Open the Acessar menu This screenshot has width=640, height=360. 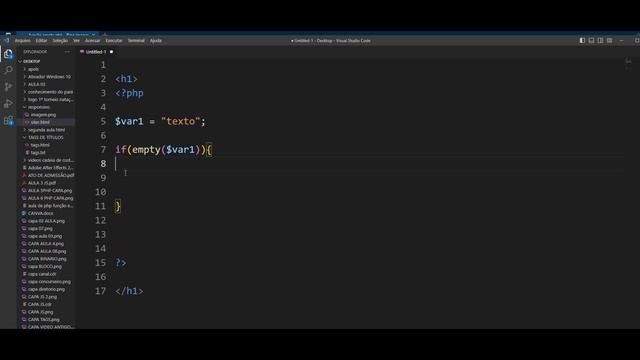(93, 40)
